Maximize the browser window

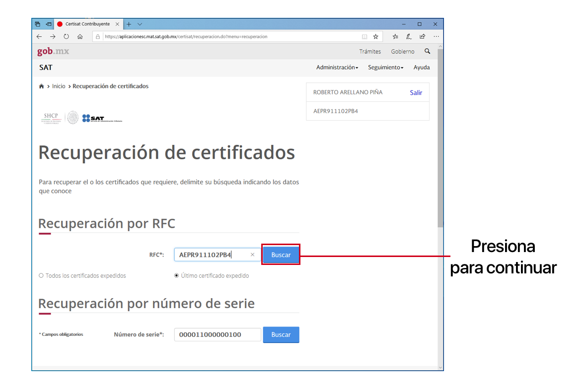click(x=420, y=24)
